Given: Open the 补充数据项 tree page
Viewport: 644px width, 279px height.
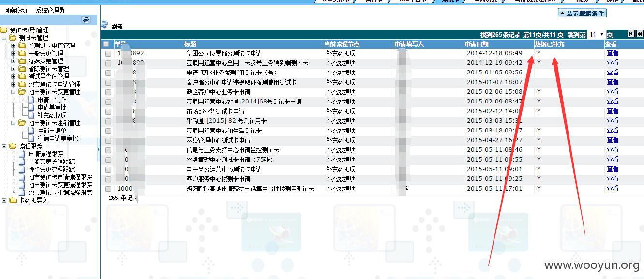Looking at the screenshot, I should (52, 115).
